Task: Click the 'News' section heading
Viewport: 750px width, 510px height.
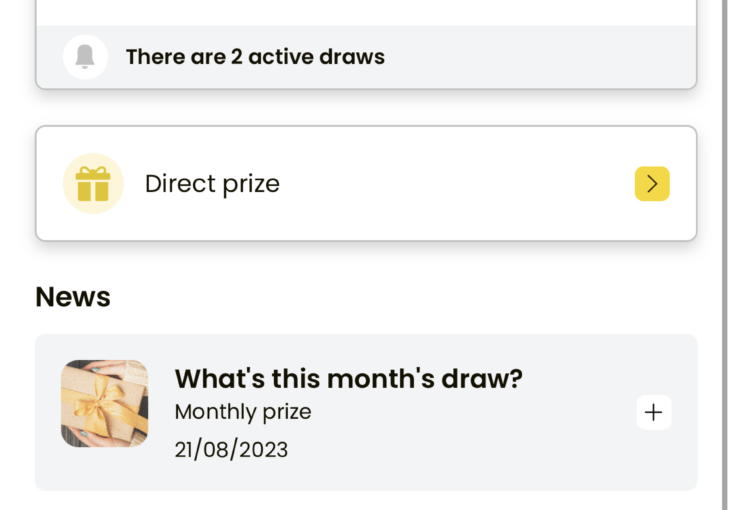Action: pos(73,297)
